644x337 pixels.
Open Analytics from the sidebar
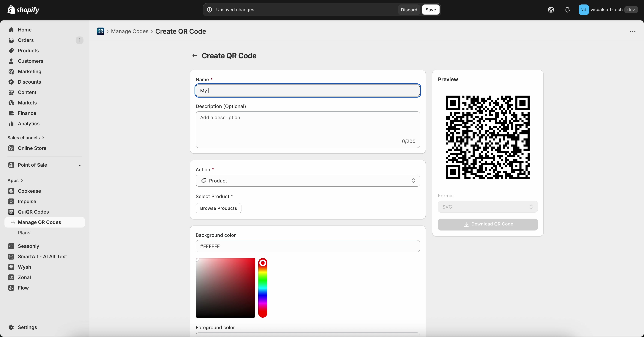coord(28,123)
